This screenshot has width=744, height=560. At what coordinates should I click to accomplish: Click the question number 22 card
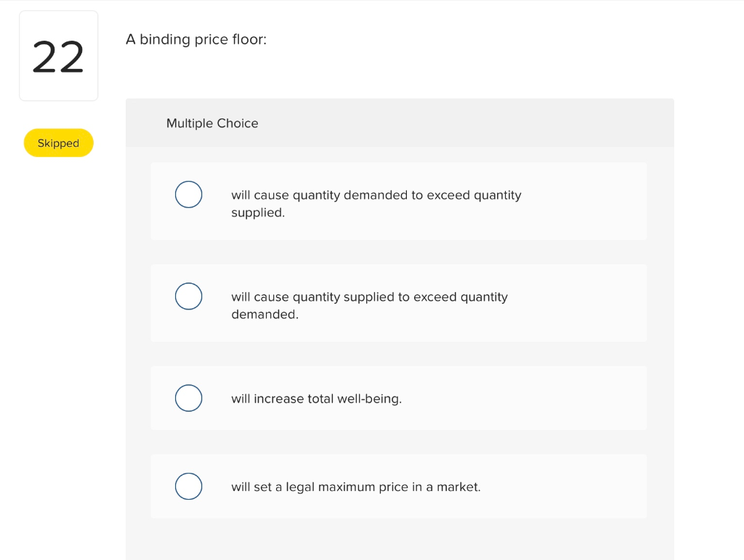click(x=58, y=55)
